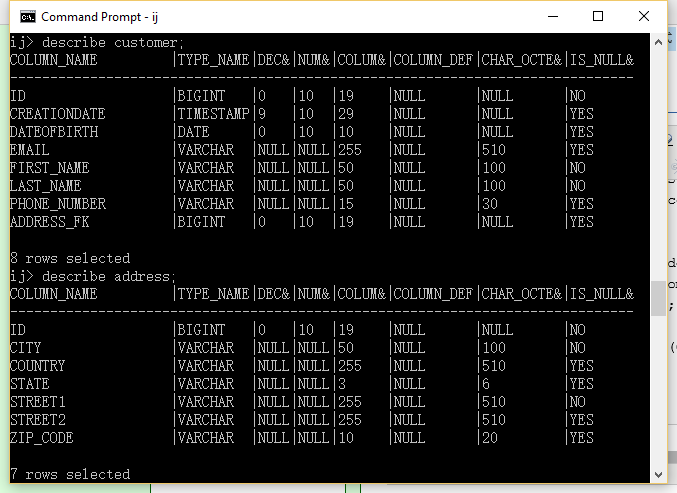Click the STREET2 column name
This screenshot has height=493, width=677.
[x=38, y=420]
